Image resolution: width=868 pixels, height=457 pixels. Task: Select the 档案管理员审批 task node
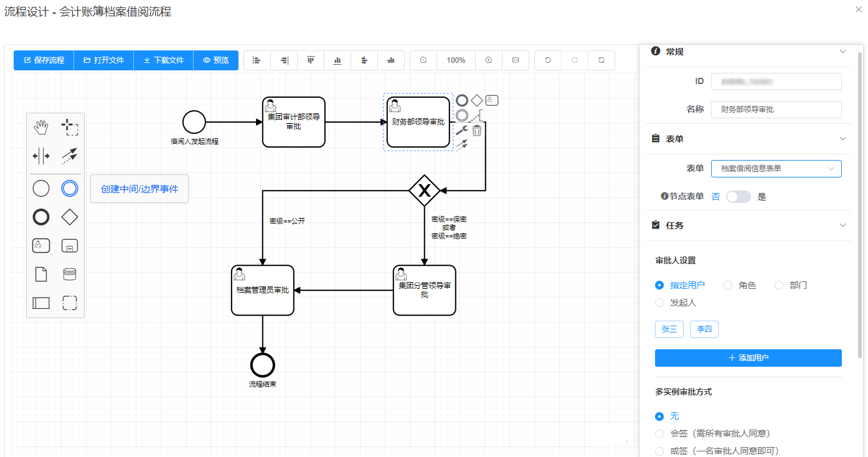pos(263,290)
